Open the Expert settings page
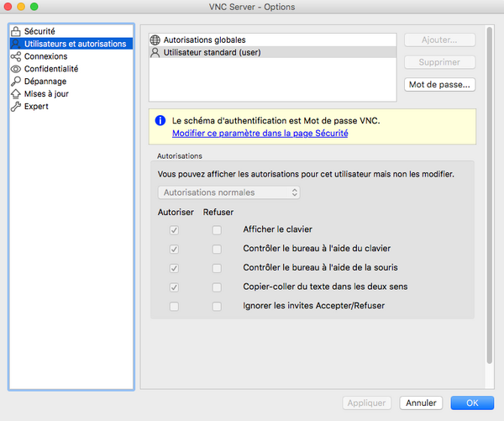Screen dimensions: 504x421 71,107
